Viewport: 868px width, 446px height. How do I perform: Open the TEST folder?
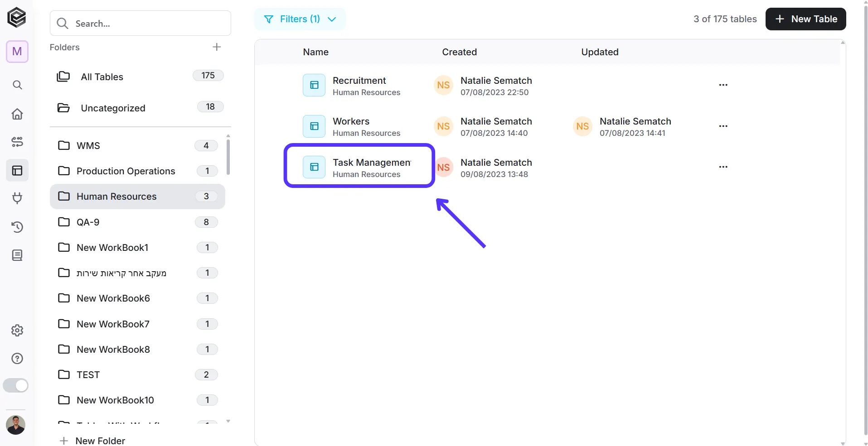click(137, 374)
